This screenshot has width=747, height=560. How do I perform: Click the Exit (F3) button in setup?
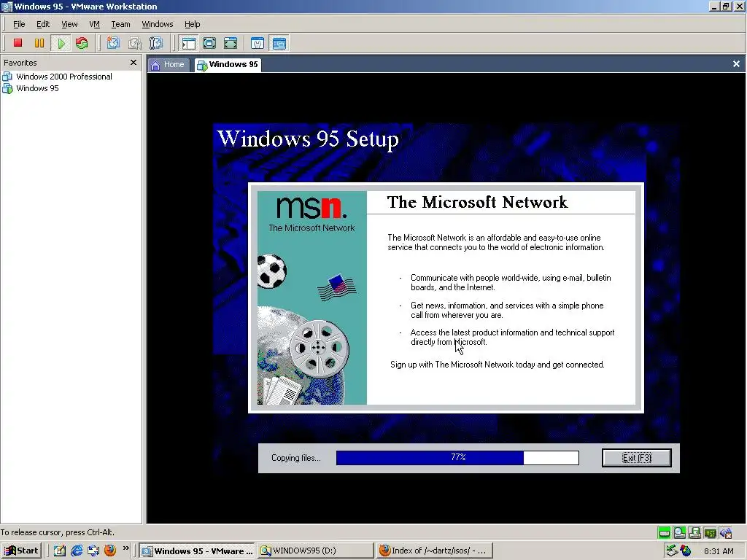coord(636,458)
